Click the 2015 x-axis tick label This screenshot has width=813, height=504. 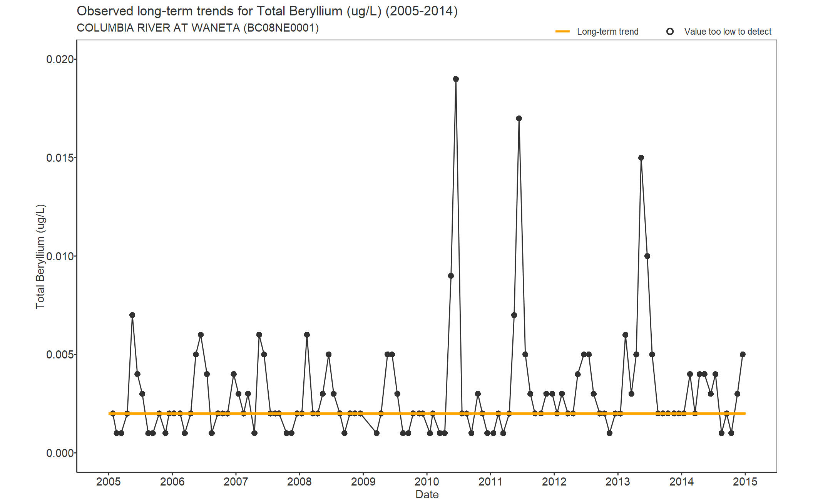pyautogui.click(x=745, y=482)
